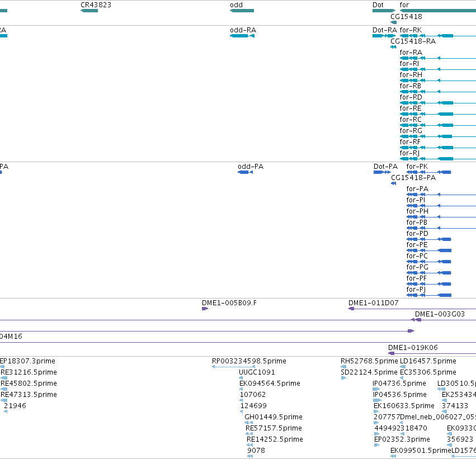Click the for-PB protein label
Screen dimensions: 476x459
pos(417,223)
